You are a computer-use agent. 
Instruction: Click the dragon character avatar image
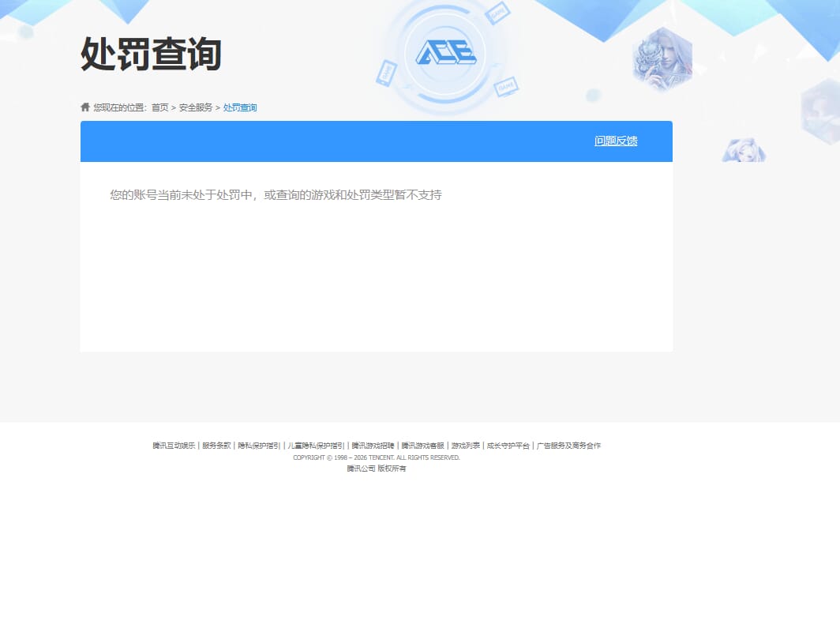click(663, 59)
